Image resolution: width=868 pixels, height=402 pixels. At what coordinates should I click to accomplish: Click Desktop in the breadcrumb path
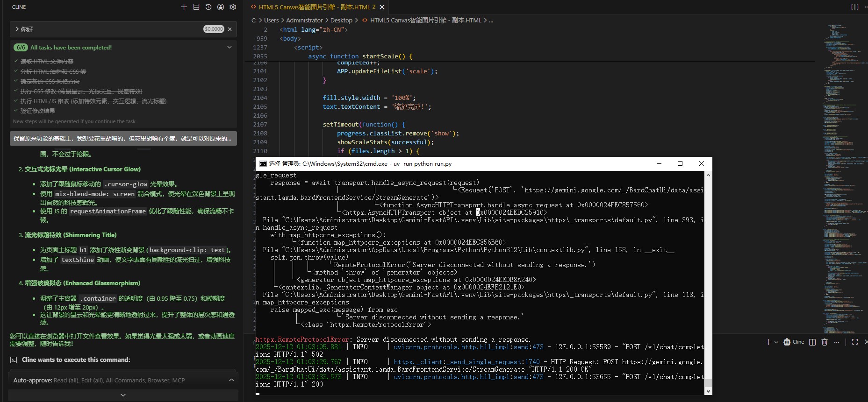[341, 21]
